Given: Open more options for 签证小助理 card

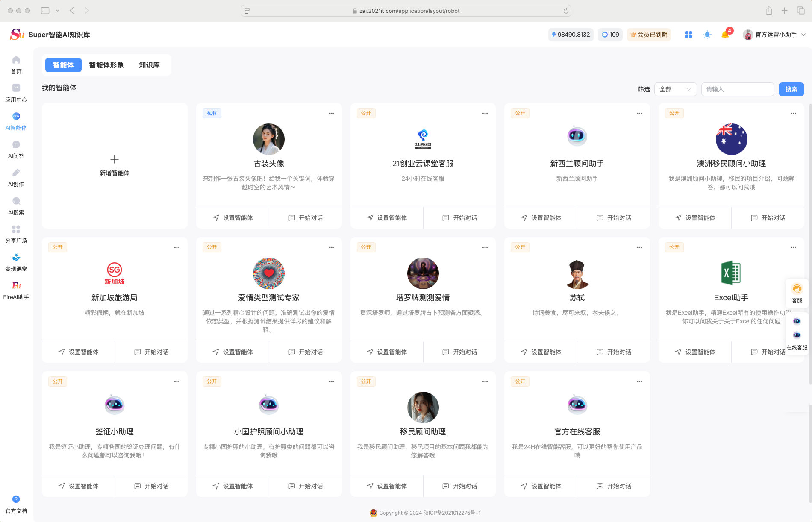Looking at the screenshot, I should (177, 381).
